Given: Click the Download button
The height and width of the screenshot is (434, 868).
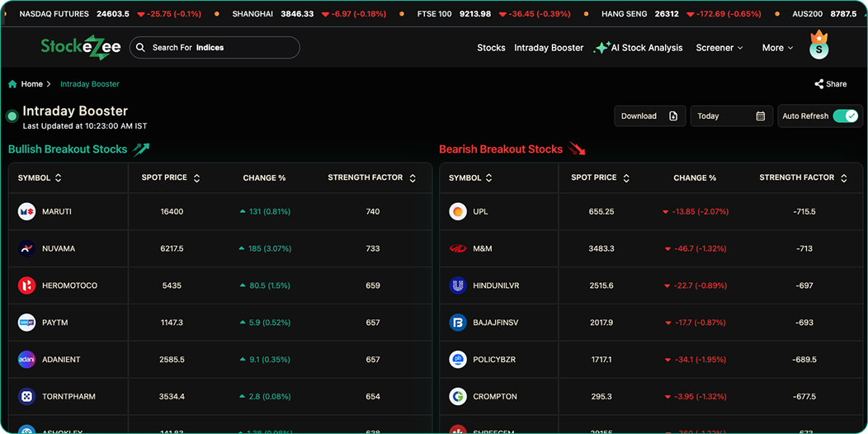Looking at the screenshot, I should click(650, 116).
